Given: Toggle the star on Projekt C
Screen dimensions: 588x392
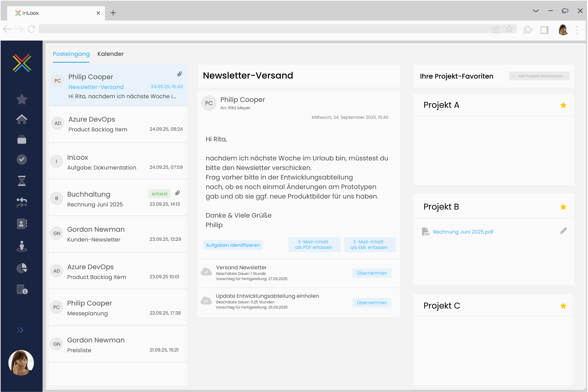Looking at the screenshot, I should (x=563, y=305).
